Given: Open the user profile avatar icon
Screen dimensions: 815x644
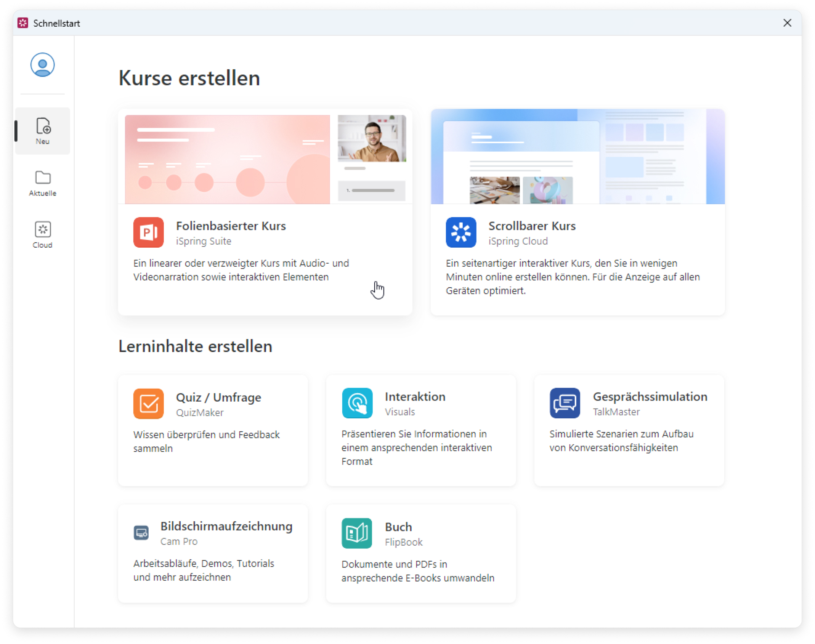Looking at the screenshot, I should pos(42,65).
